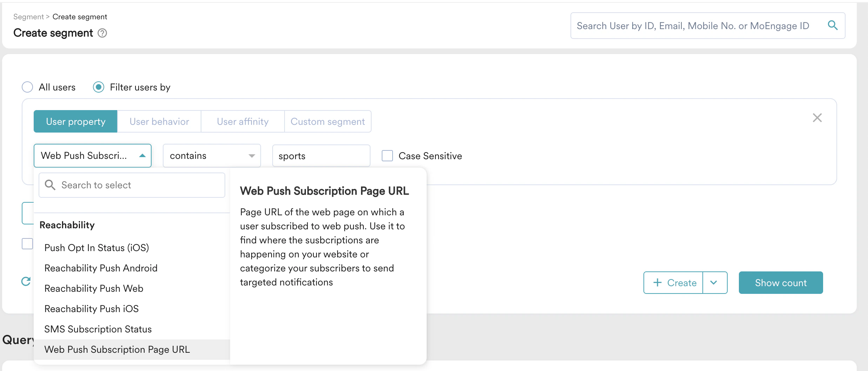
Task: Select Reachability Push iOS from the list
Action: [x=91, y=309]
